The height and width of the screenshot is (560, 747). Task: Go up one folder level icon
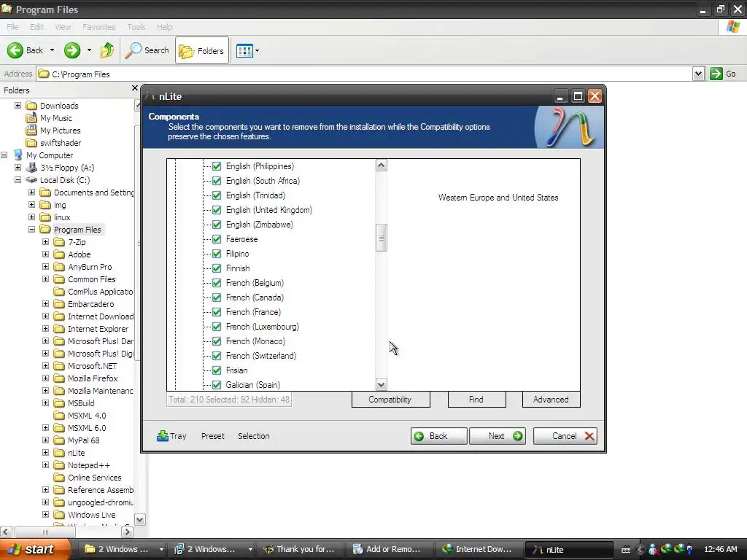pos(107,50)
